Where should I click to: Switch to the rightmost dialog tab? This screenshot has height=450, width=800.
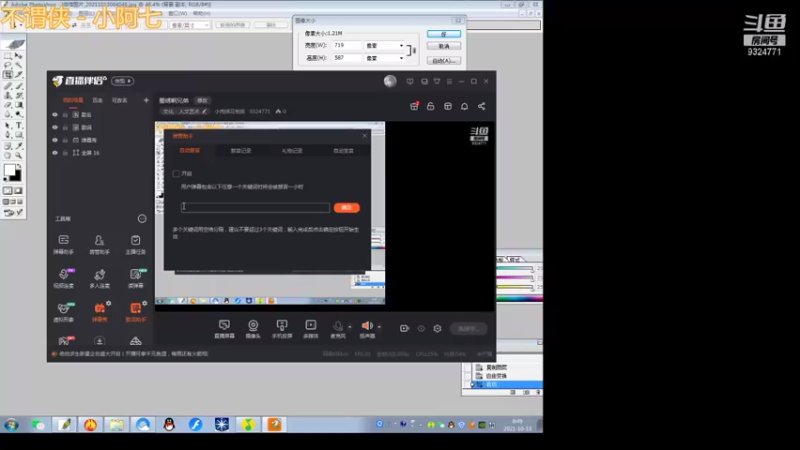(343, 151)
